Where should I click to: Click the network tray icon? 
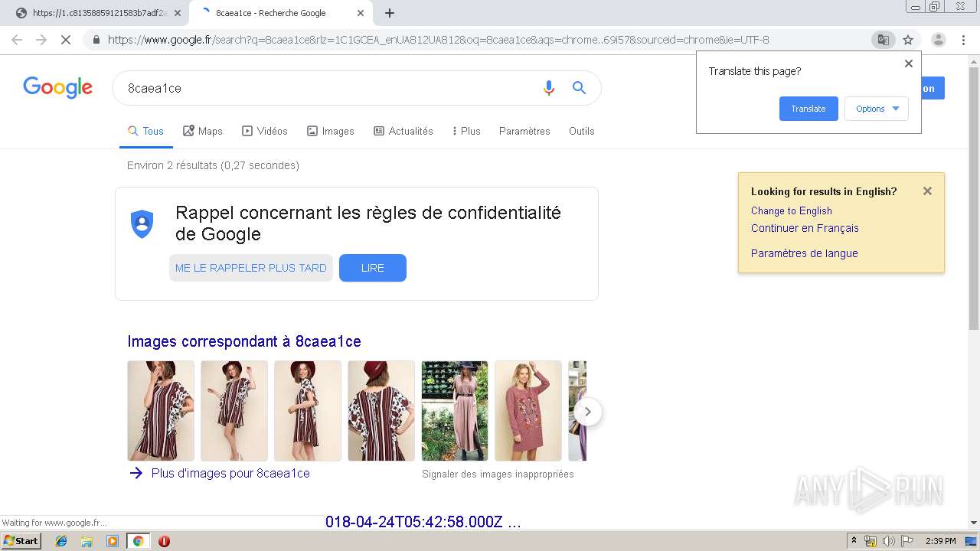(x=871, y=541)
